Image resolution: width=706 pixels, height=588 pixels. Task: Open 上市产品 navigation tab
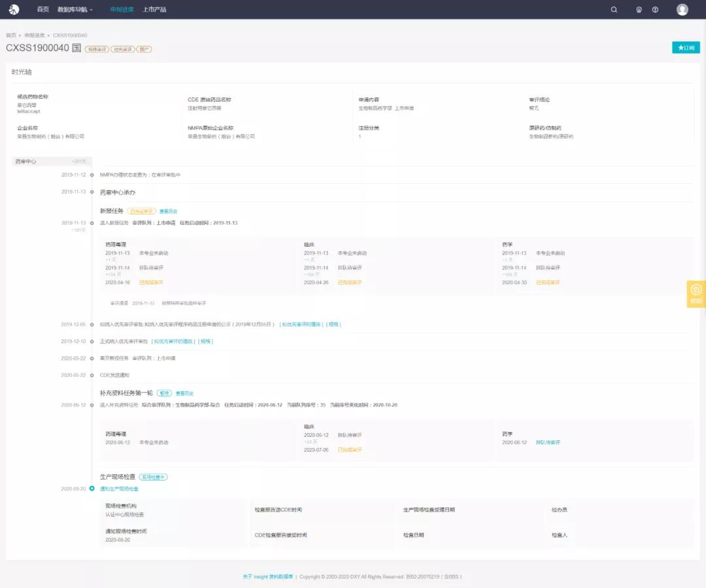pos(154,10)
